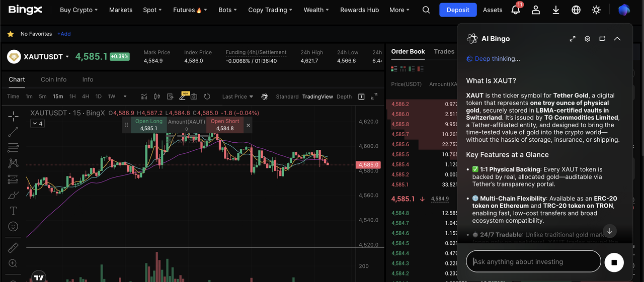Open the Coin Info tab
The height and width of the screenshot is (282, 644).
[54, 79]
